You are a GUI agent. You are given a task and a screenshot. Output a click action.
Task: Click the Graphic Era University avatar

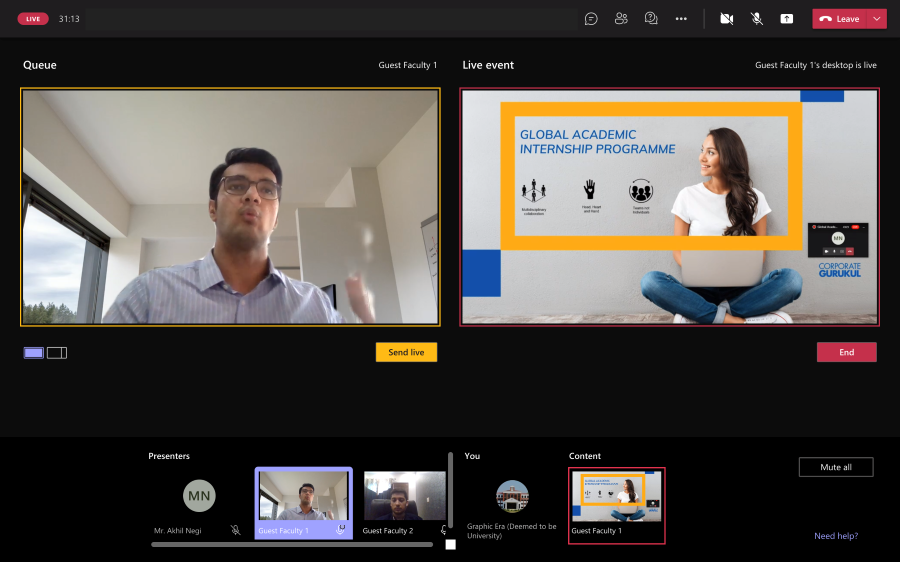512,496
